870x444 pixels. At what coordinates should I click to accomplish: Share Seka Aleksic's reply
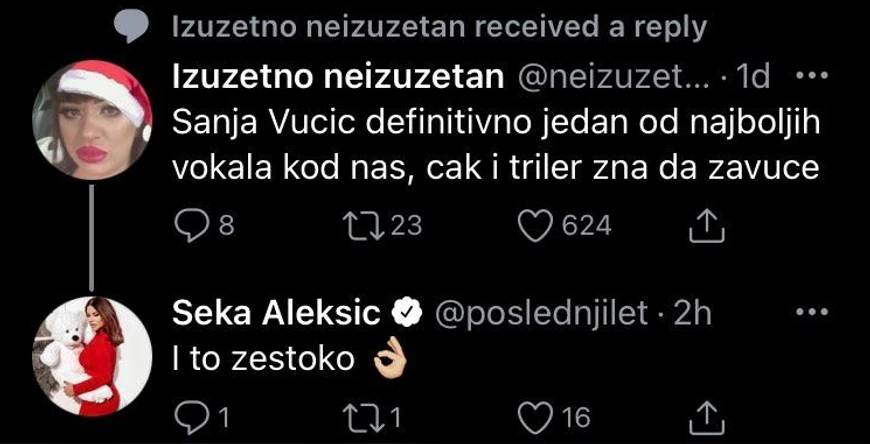(707, 416)
